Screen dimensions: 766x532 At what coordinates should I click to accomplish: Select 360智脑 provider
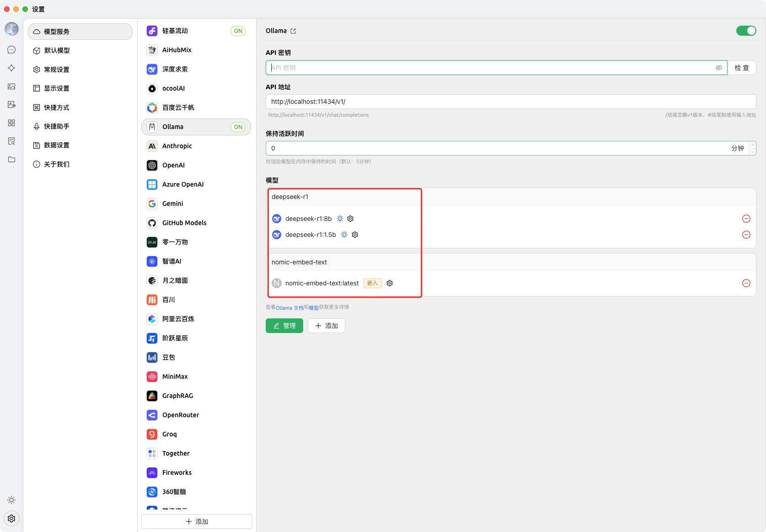(196, 492)
